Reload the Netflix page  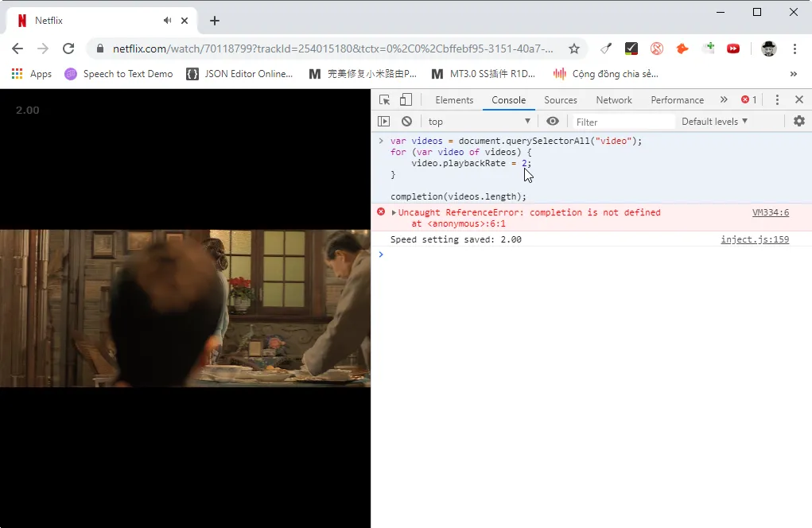(68, 49)
